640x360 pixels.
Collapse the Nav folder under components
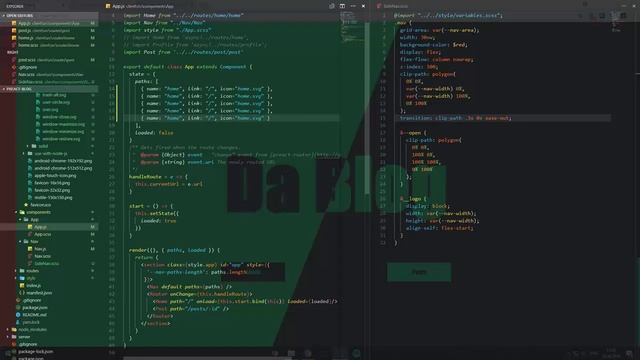34,242
